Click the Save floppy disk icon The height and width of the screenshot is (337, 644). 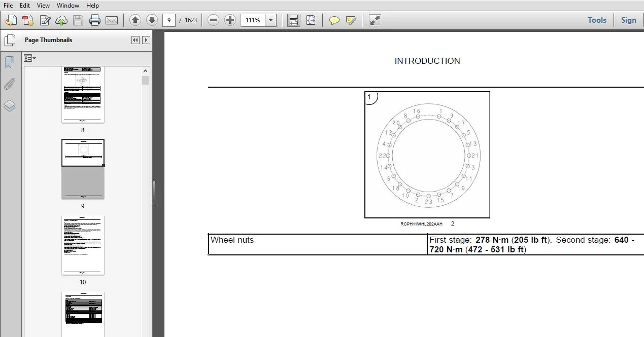point(78,20)
